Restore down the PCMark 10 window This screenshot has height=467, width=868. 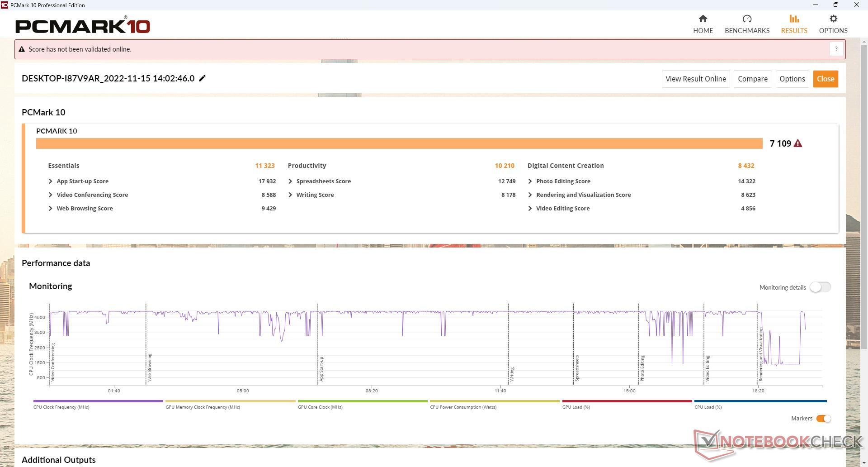click(x=835, y=5)
